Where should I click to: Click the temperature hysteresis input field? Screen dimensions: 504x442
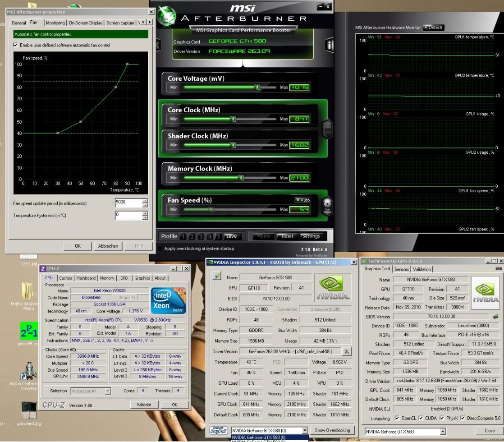[128, 215]
